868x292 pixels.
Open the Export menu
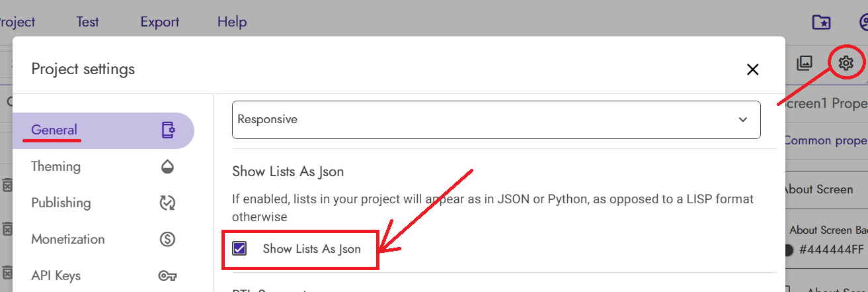pos(159,22)
